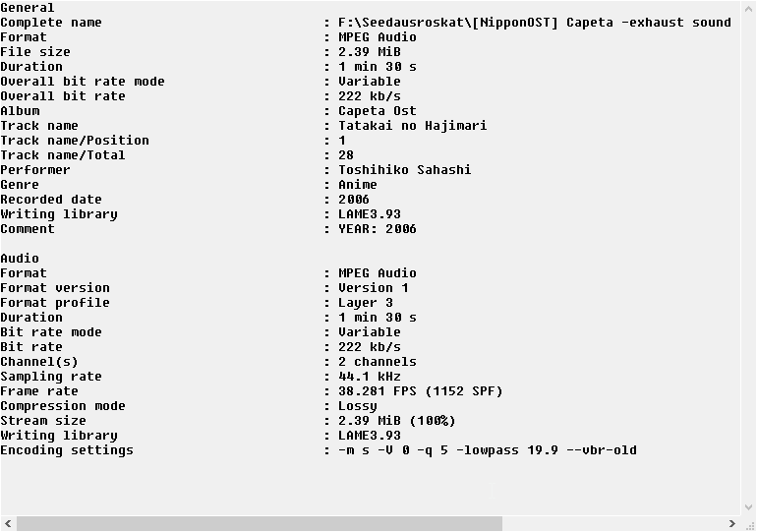Click the Genre value Anime
757x532 pixels.
[357, 185]
